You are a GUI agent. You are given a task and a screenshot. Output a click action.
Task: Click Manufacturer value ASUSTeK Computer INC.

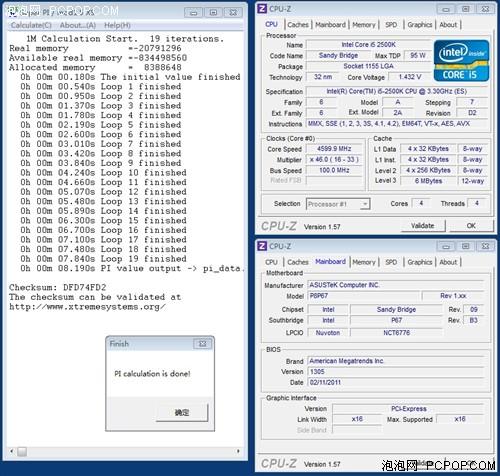click(x=395, y=285)
